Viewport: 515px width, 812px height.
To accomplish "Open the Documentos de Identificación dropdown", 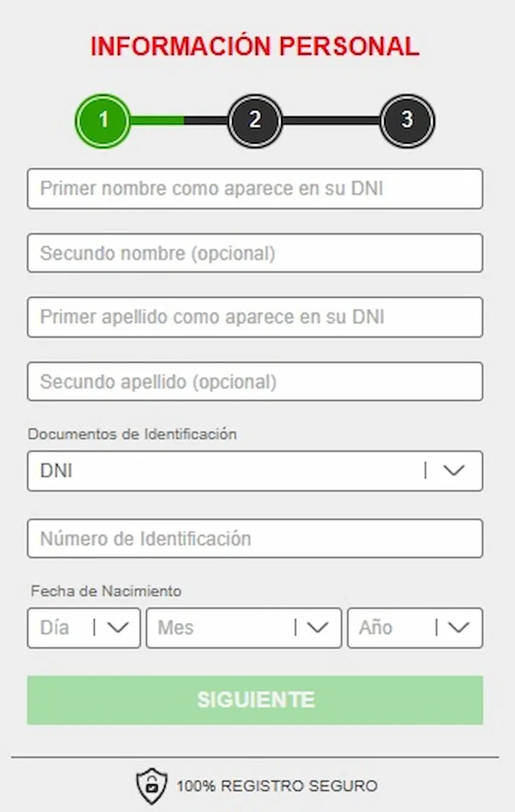I will click(x=254, y=471).
